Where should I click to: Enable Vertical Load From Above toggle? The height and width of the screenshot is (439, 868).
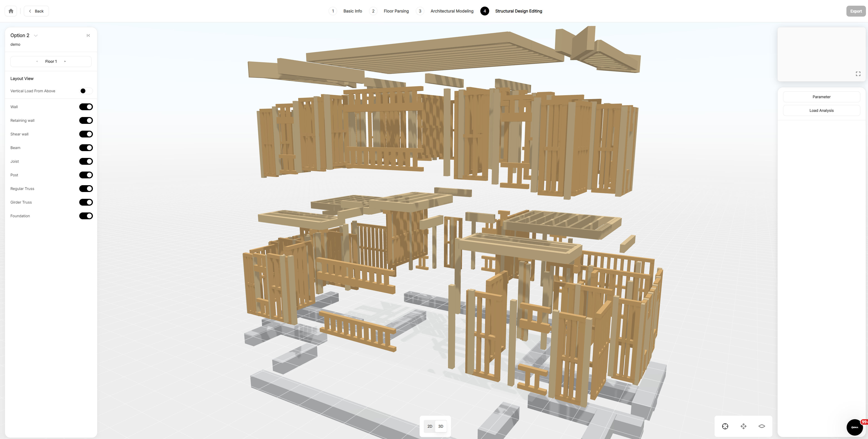click(86, 91)
